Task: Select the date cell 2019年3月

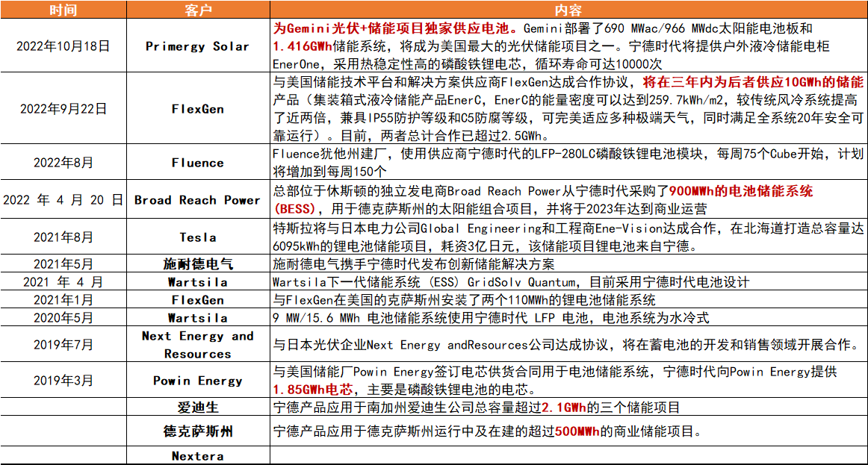Action: (x=63, y=380)
